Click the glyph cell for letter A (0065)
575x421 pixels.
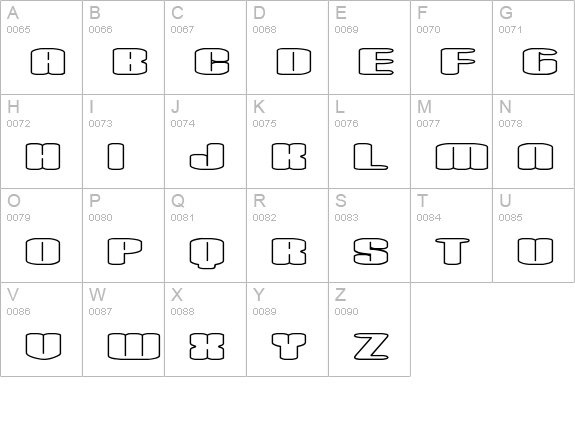(x=41, y=47)
